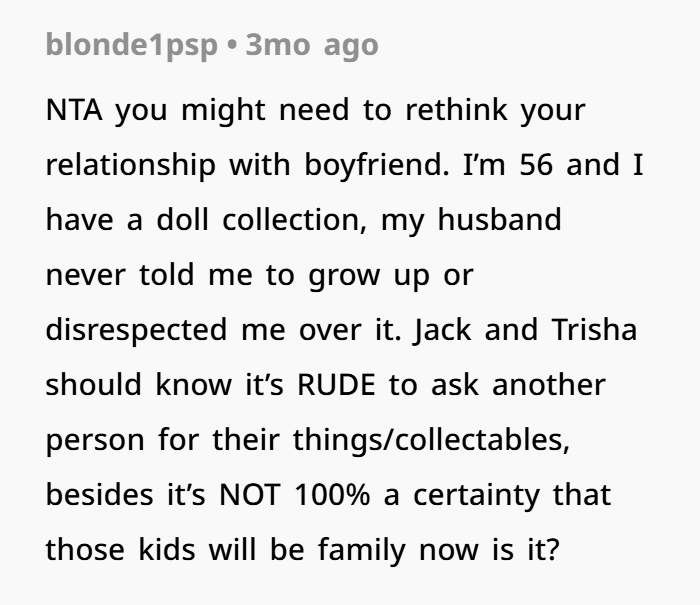Image resolution: width=700 pixels, height=605 pixels.
Task: Click the word family in the last line
Action: pyautogui.click(x=362, y=551)
